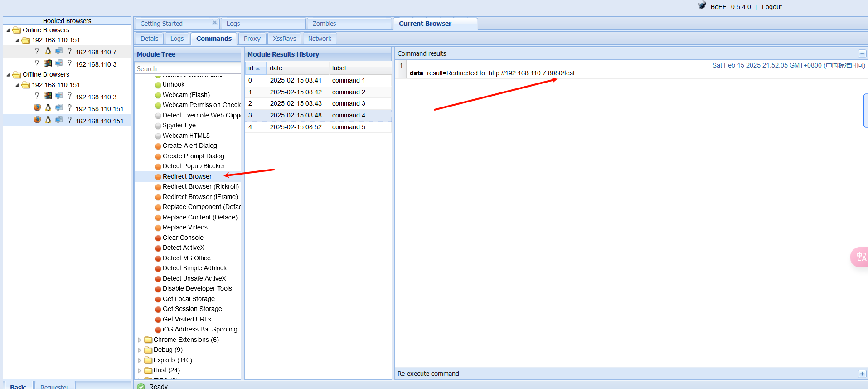Sort results by the id column
The image size is (868, 389).
pyautogui.click(x=256, y=68)
